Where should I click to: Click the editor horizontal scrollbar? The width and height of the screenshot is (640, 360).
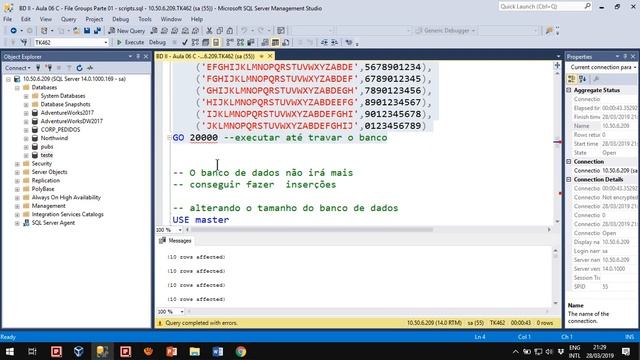point(312,230)
